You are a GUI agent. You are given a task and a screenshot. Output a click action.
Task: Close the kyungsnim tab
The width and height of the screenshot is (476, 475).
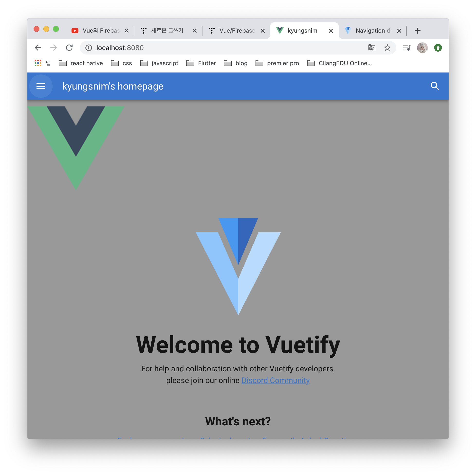331,31
